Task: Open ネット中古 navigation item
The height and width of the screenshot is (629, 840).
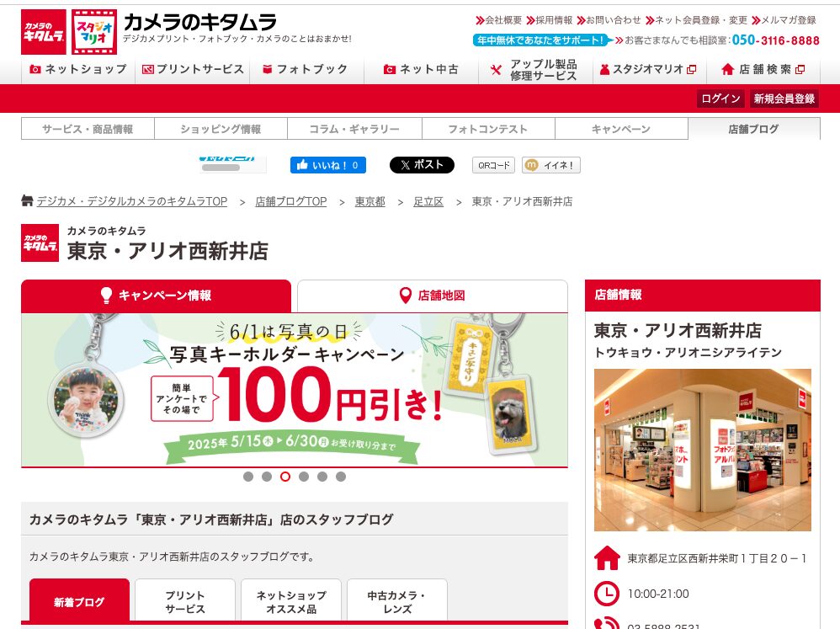Action: tap(421, 69)
